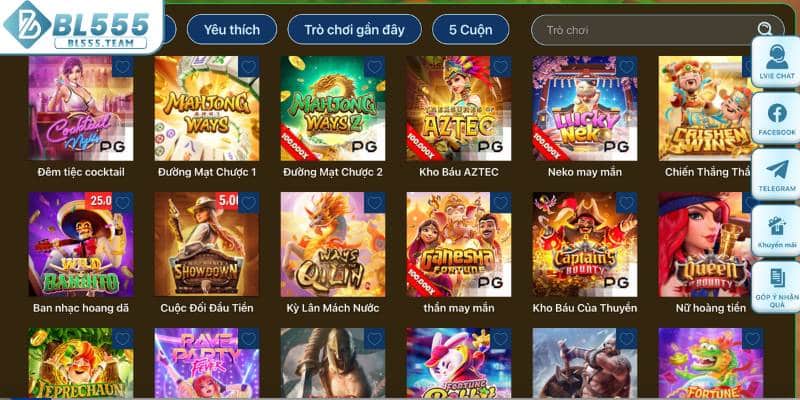Screen dimensions: 800x400
Task: Favorite Đêm tiệc cocktail with heart icon
Action: [122, 67]
